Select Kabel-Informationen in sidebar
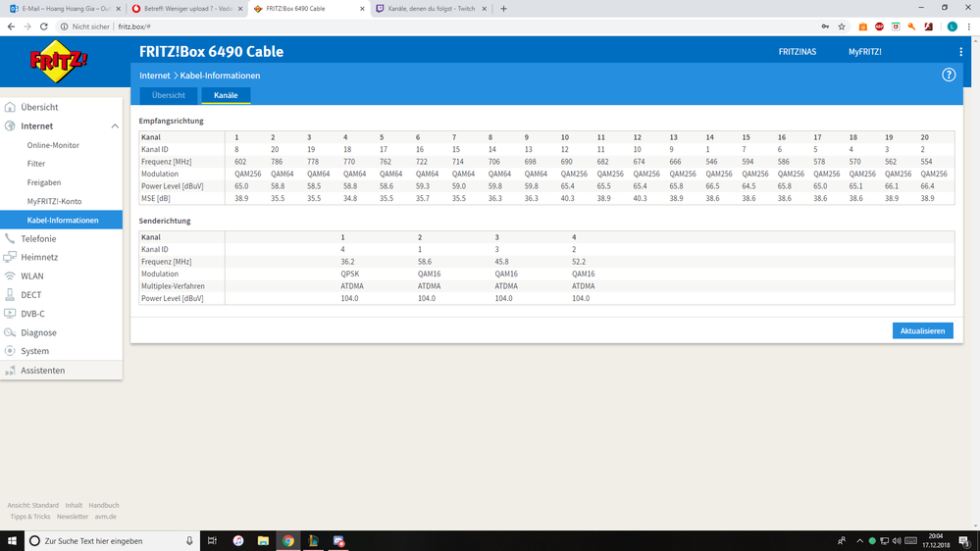Image resolution: width=980 pixels, height=551 pixels. click(x=61, y=220)
